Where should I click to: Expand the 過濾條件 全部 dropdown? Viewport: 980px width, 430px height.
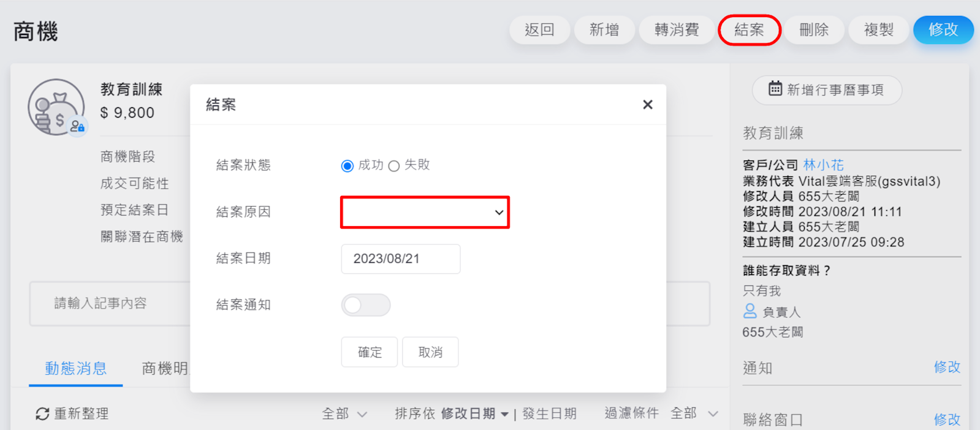click(694, 414)
